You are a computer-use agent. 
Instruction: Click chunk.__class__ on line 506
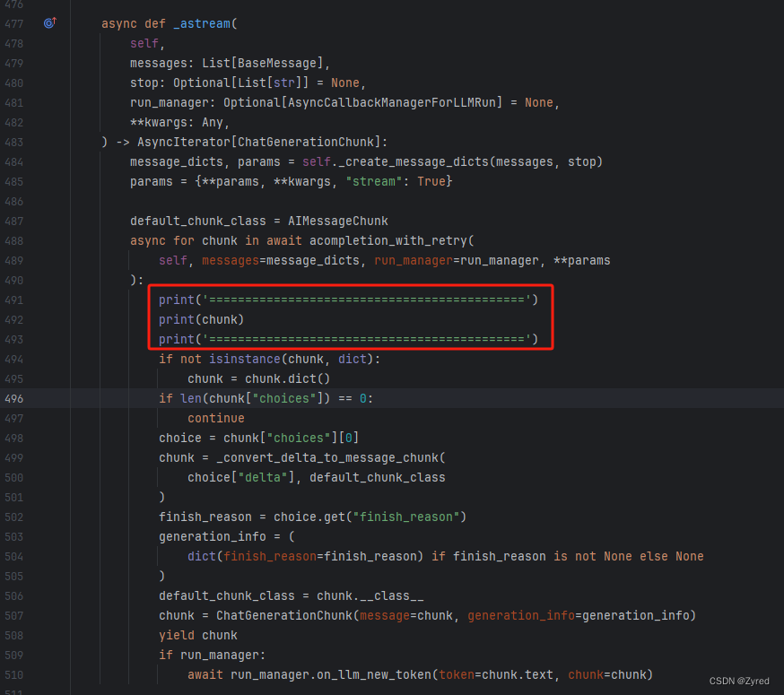[x=370, y=596]
